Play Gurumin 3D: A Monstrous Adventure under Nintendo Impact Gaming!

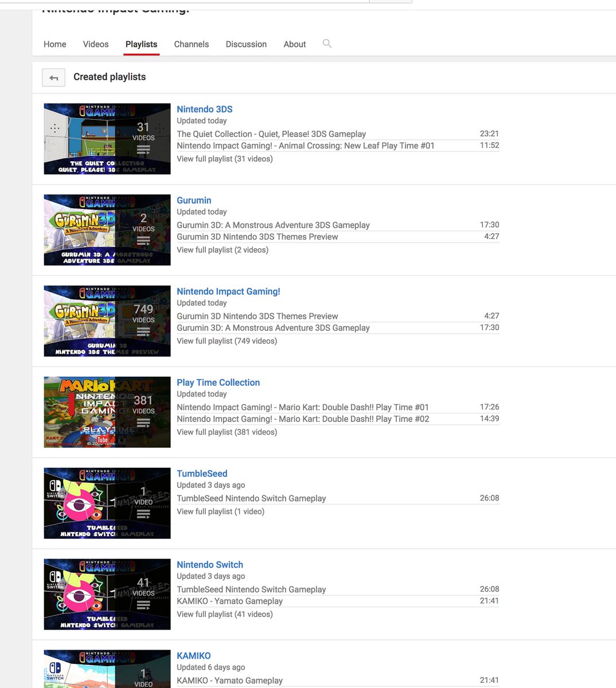(273, 328)
